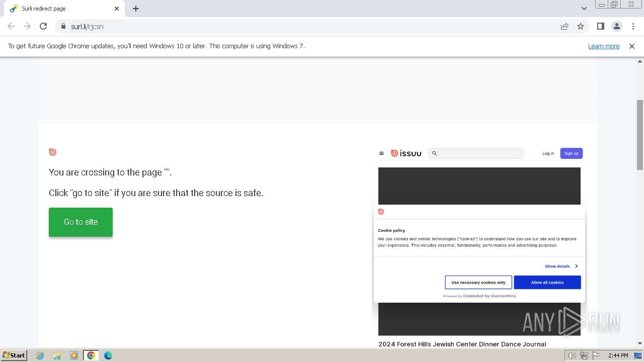Select the Surli redirect page tab
The image size is (644, 362).
[64, 9]
